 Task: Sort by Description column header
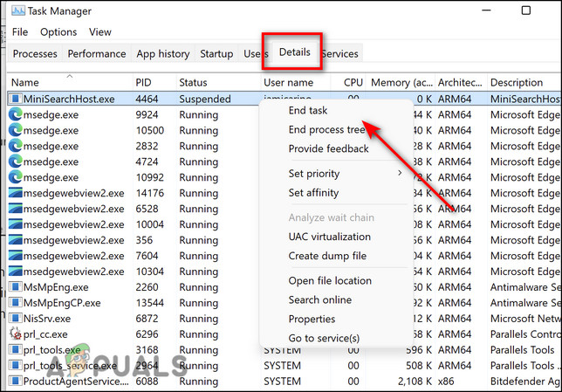click(524, 82)
